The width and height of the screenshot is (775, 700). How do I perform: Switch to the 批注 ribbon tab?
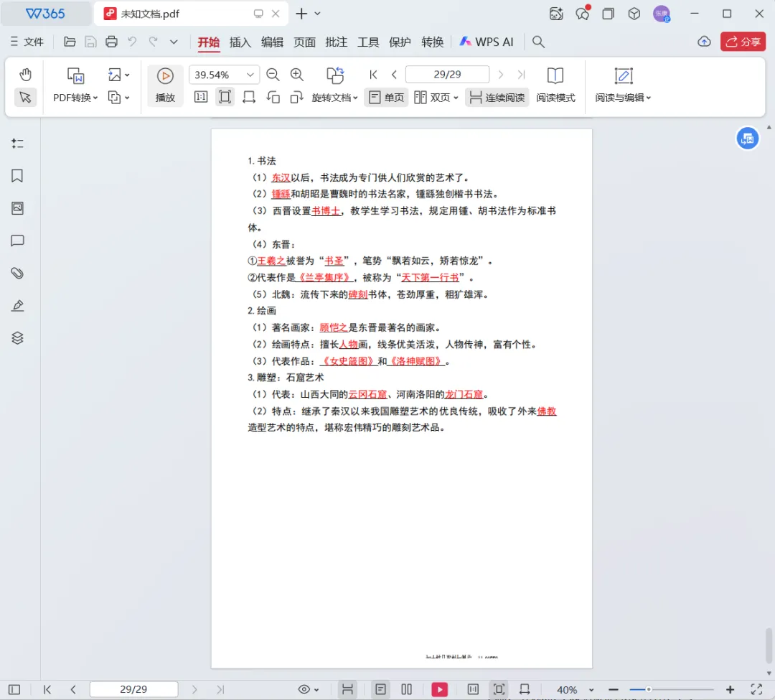pyautogui.click(x=336, y=42)
